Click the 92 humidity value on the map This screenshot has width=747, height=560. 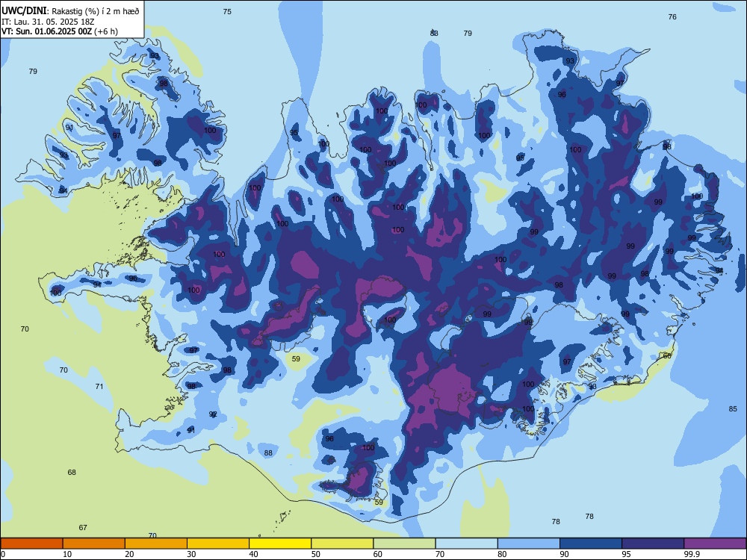click(x=213, y=414)
